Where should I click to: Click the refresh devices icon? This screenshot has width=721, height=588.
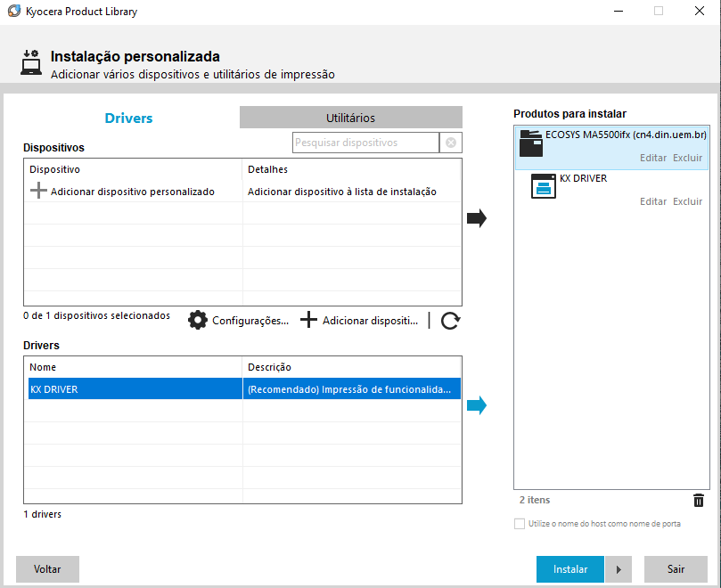[x=450, y=321]
